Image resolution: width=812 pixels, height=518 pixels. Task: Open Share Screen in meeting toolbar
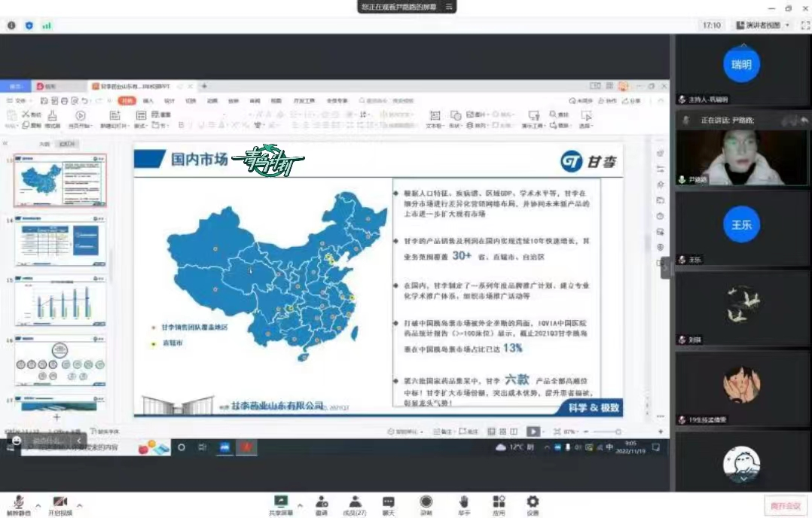pyautogui.click(x=280, y=502)
